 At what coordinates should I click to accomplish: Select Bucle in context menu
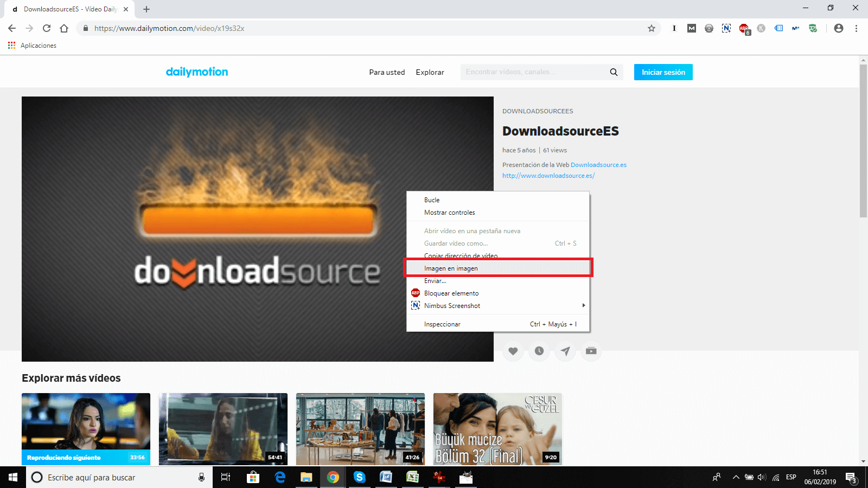tap(497, 200)
